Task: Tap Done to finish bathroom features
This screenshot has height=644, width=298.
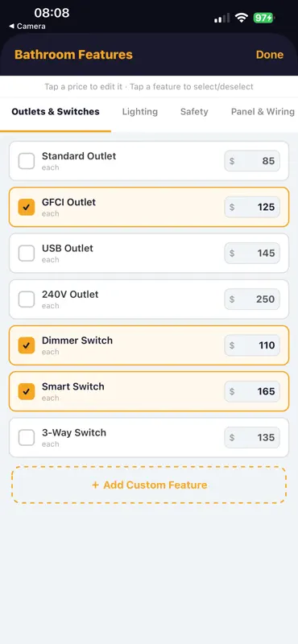Action: point(270,55)
